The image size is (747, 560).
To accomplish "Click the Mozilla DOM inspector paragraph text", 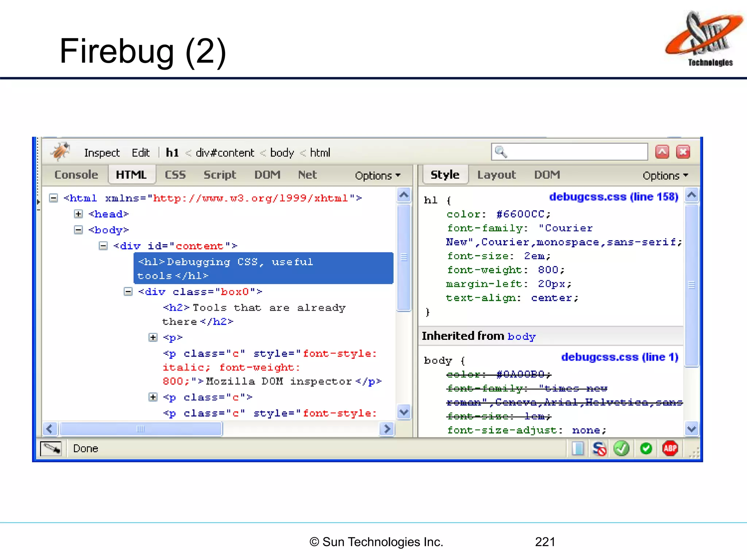I will pos(279,381).
